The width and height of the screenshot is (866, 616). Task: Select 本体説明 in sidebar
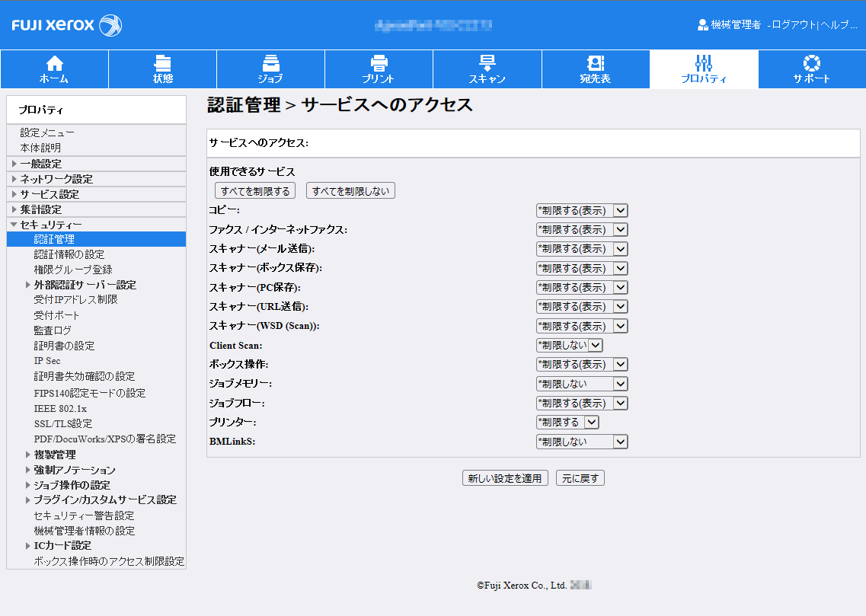(x=41, y=148)
